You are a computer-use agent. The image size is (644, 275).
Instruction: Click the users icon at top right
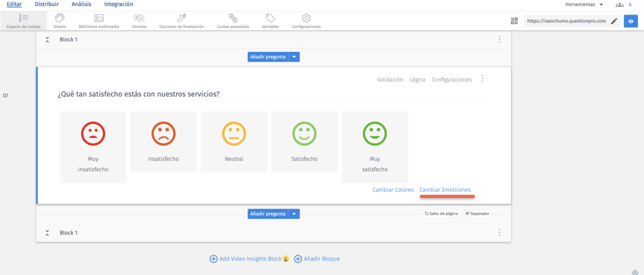tap(620, 4)
